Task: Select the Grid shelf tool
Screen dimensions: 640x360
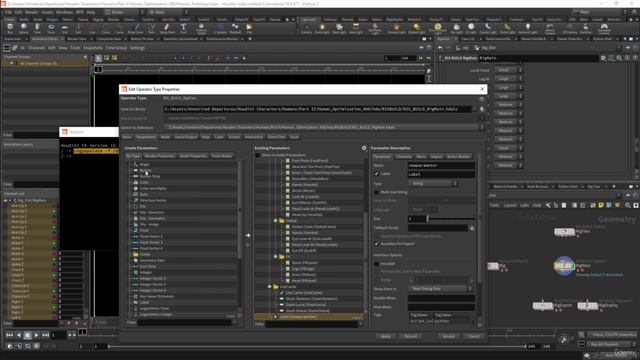Action: (x=64, y=28)
